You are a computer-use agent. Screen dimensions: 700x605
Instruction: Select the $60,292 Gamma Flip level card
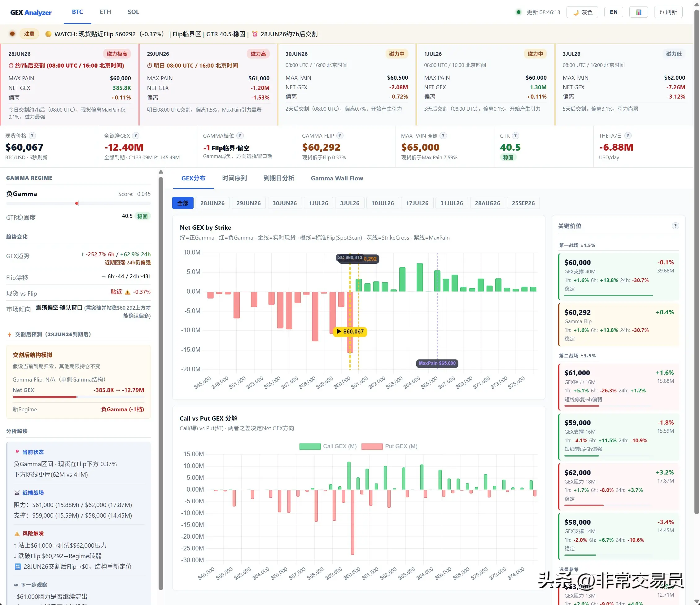[619, 325]
